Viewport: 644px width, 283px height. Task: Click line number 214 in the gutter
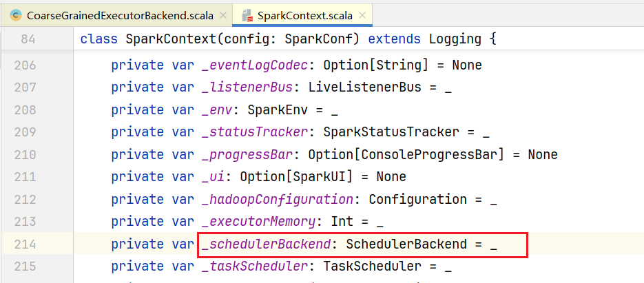[25, 244]
